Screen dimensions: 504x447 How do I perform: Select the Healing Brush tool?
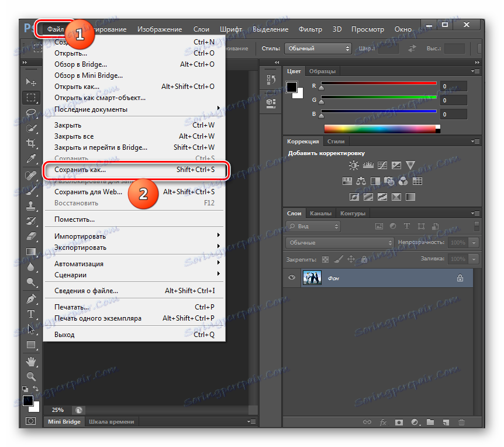pyautogui.click(x=31, y=176)
